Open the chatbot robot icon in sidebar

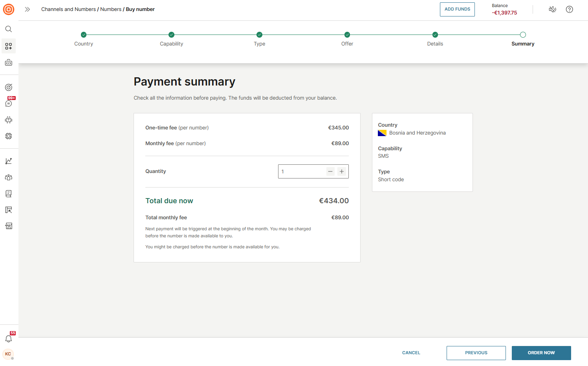pos(9,120)
